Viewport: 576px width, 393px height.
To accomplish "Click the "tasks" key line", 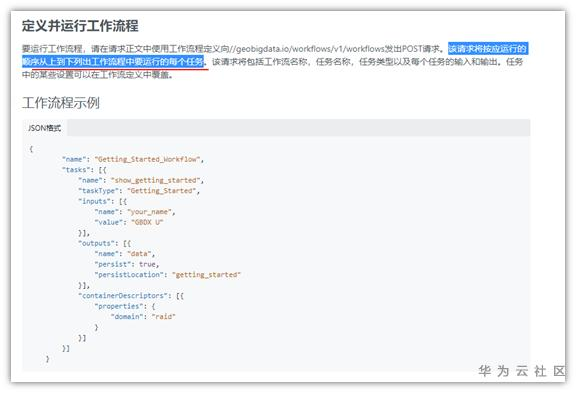I will tap(84, 170).
